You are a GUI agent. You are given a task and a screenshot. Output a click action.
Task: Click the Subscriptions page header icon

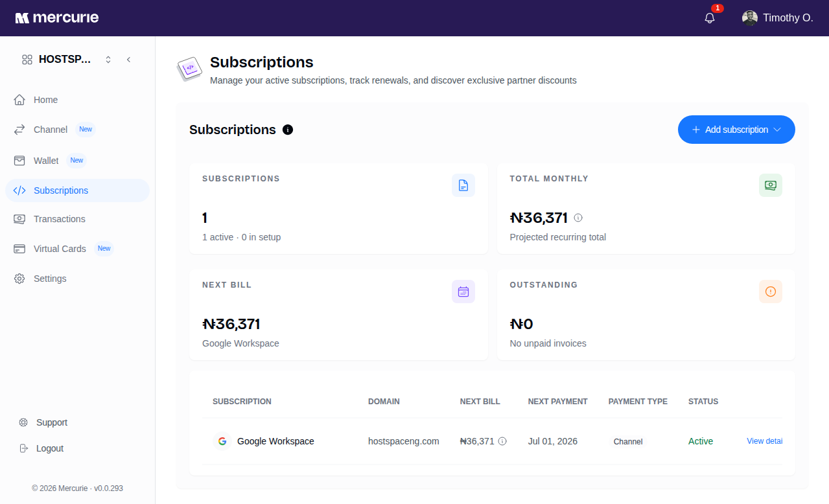tap(190, 68)
